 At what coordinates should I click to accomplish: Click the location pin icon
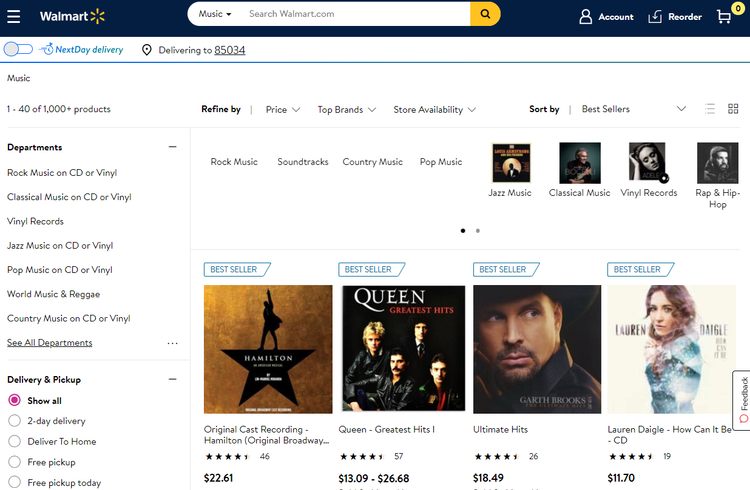tap(146, 50)
